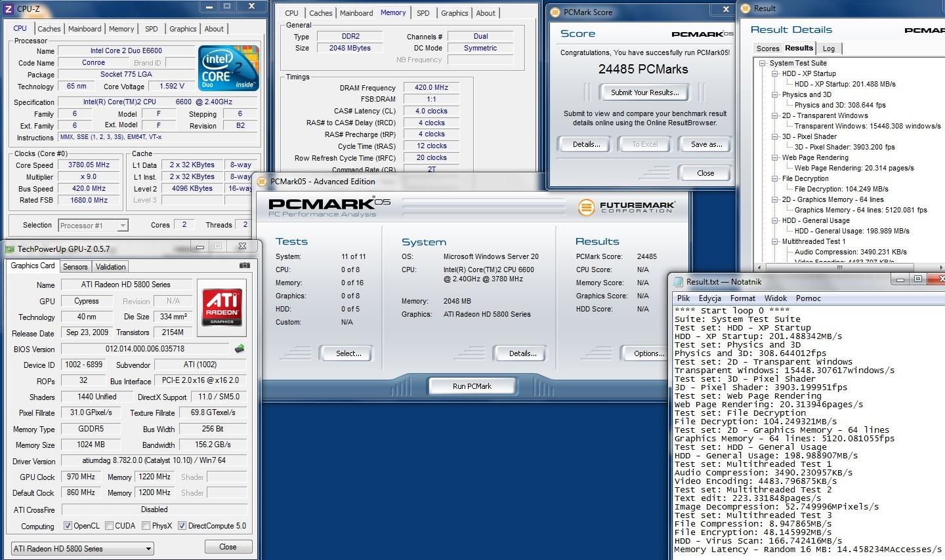
Task: Collapse the Web Page Rendering node
Action: click(775, 158)
